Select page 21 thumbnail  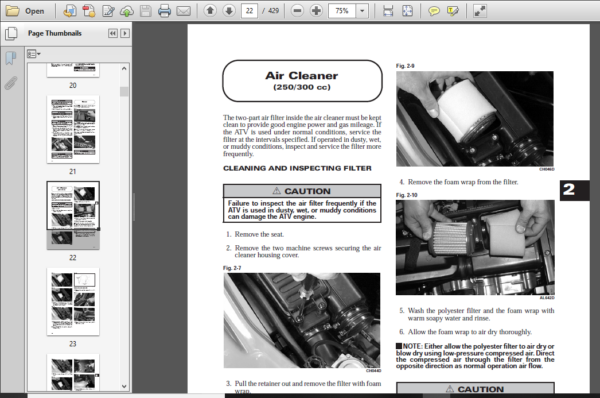point(73,130)
